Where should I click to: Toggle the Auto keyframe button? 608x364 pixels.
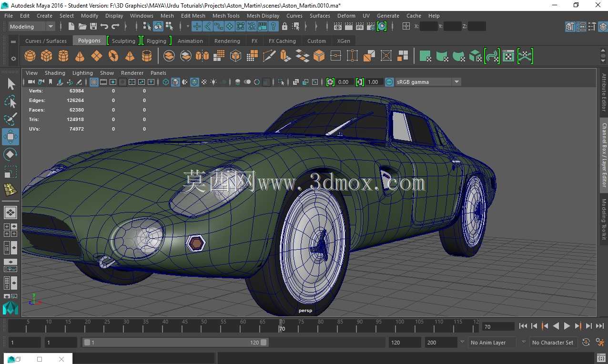tap(586, 342)
